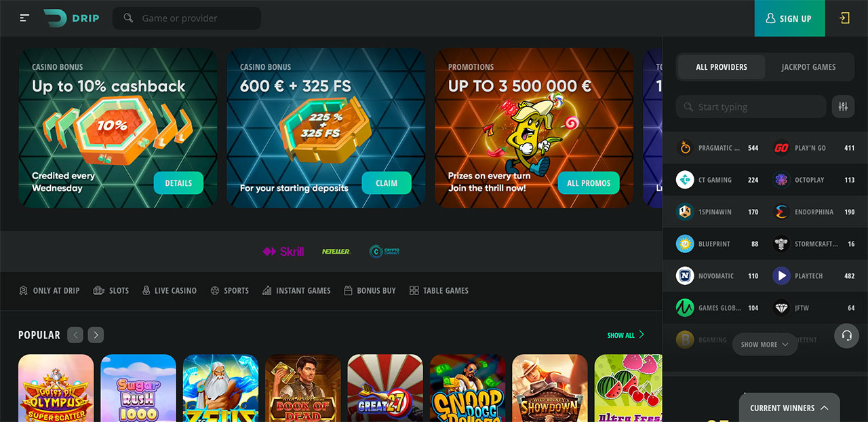
Task: Click the Drip logo
Action: point(71,18)
